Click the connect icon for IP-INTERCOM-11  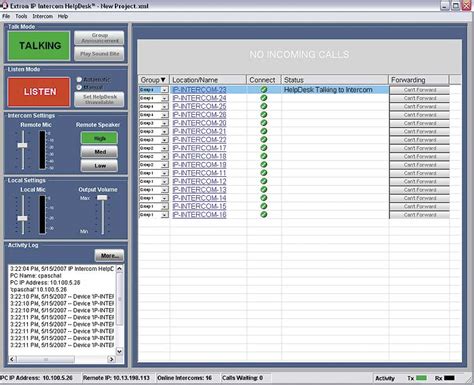tap(264, 173)
